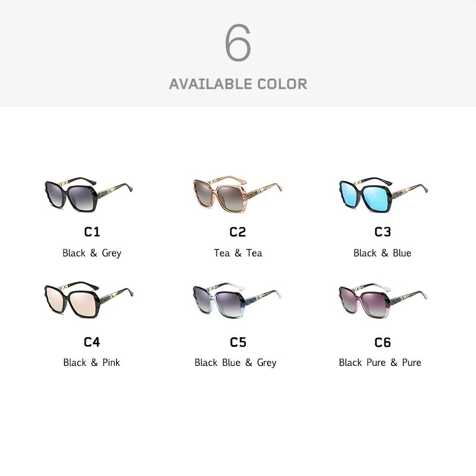Choose the C3 blue mirrored sunglasses
The height and width of the screenshot is (476, 476).
383,195
